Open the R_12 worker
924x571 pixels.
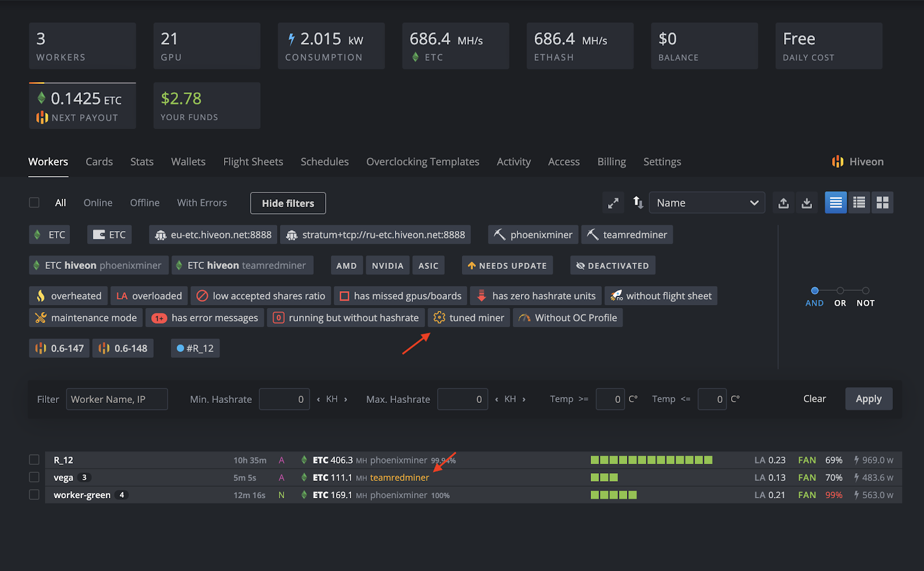coord(64,460)
